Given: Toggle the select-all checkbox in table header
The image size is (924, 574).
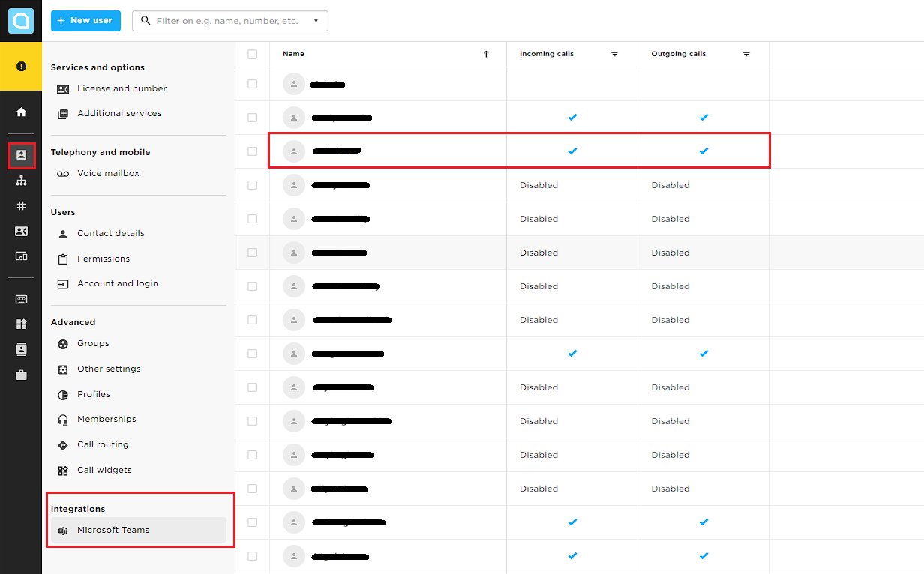Looking at the screenshot, I should (x=252, y=54).
